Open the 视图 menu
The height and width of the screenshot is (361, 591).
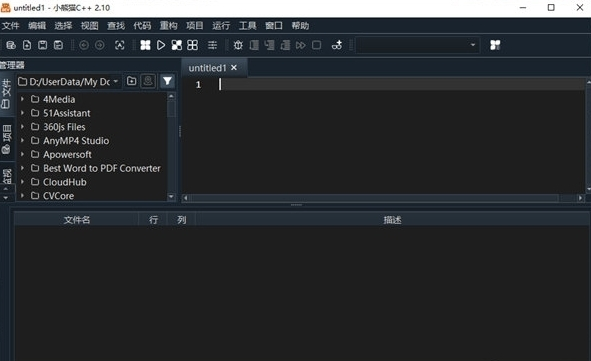click(90, 26)
